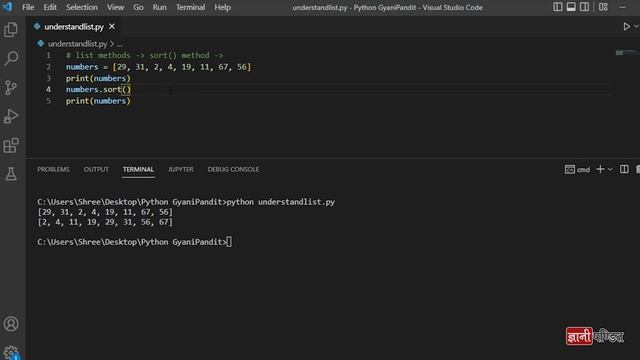Click understandlist.py in breadcrumb
Image resolution: width=640 pixels, height=360 pixels.
(x=77, y=44)
